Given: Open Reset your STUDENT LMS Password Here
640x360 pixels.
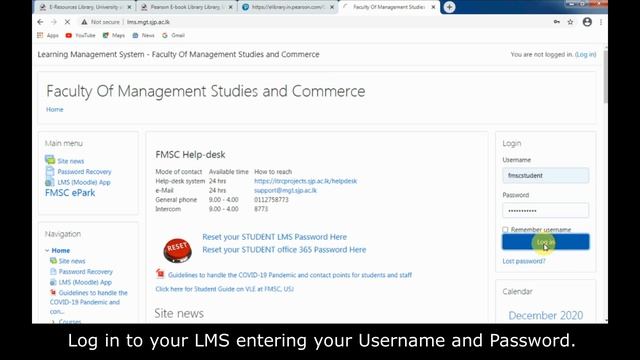Looking at the screenshot, I should pos(274,237).
